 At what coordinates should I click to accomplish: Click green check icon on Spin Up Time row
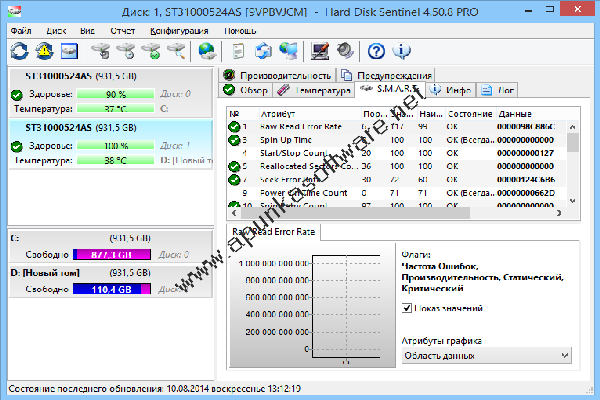click(234, 140)
